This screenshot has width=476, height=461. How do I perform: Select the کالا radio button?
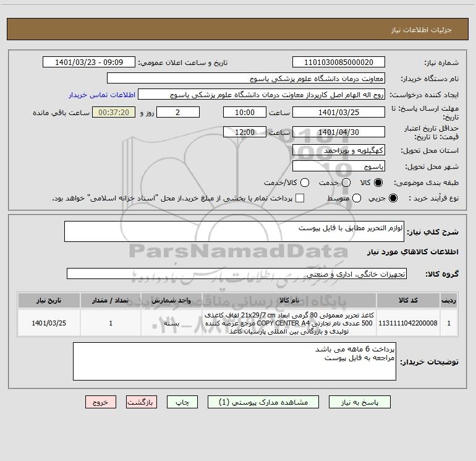(x=378, y=183)
